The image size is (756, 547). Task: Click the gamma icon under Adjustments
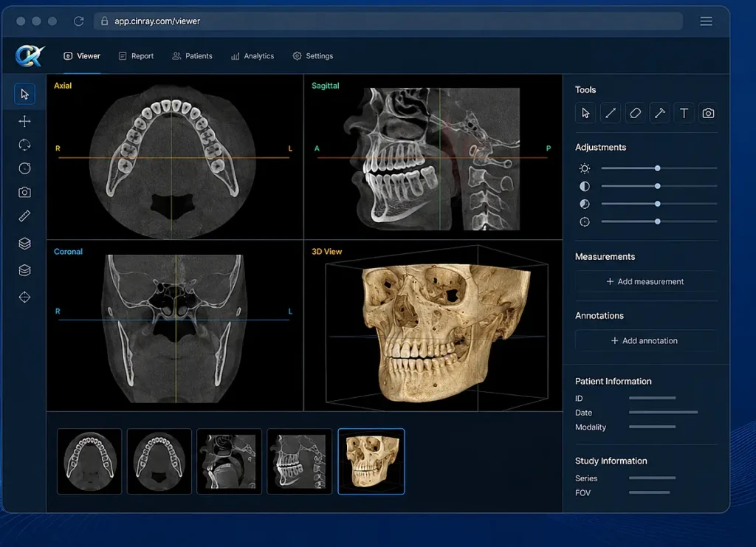point(585,204)
